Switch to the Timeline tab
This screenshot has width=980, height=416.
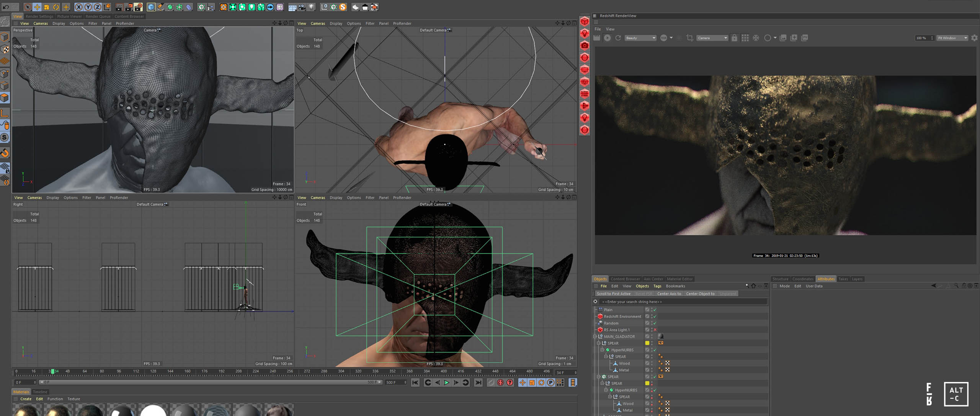pos(40,392)
